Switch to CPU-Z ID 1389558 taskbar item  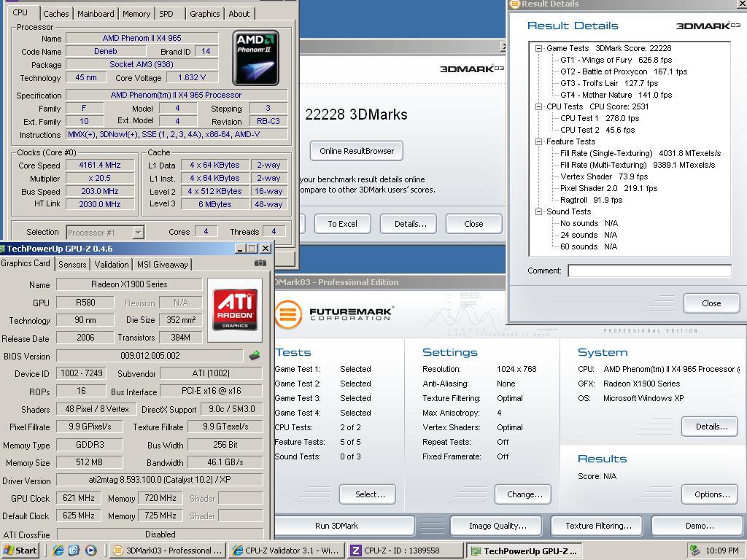[x=406, y=551]
